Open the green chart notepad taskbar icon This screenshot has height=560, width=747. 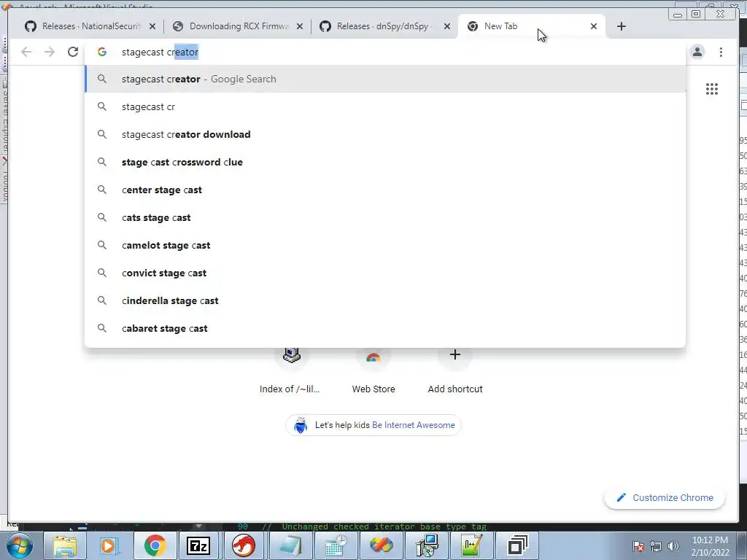pyautogui.click(x=471, y=545)
